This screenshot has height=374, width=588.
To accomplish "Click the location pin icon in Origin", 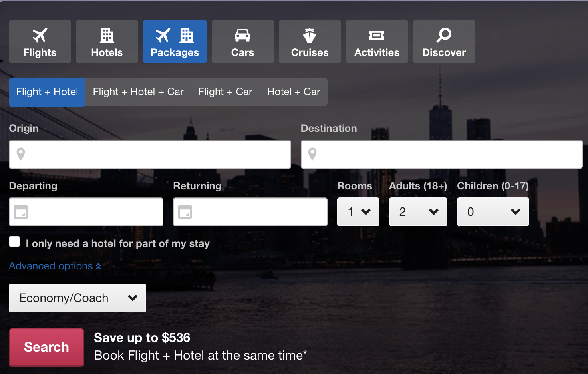I will [21, 154].
